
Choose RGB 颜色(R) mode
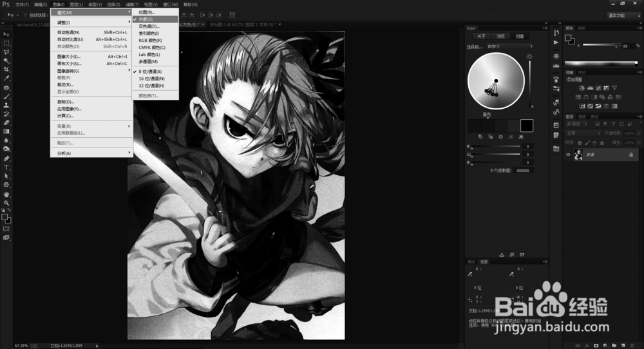pos(155,40)
